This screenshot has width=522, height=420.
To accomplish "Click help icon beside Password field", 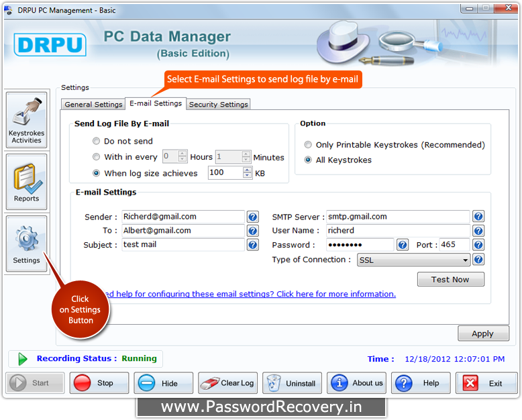I will click(403, 245).
